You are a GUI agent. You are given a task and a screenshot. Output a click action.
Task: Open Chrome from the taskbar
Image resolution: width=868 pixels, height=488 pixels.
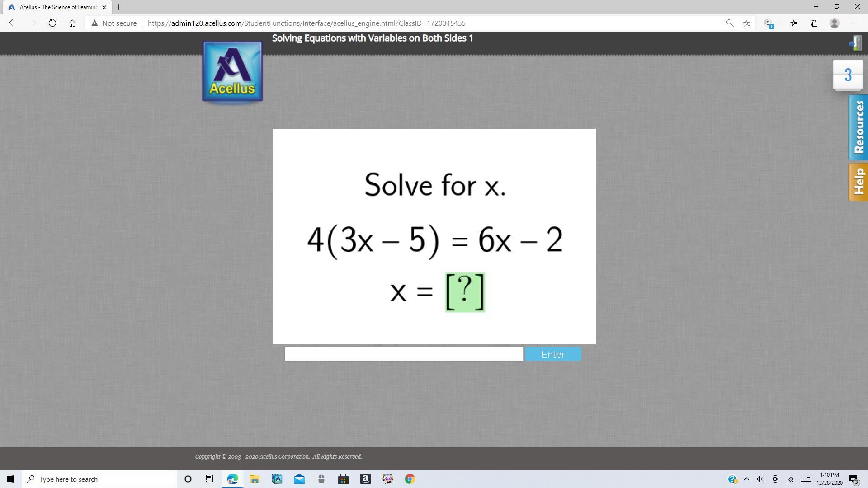(410, 479)
